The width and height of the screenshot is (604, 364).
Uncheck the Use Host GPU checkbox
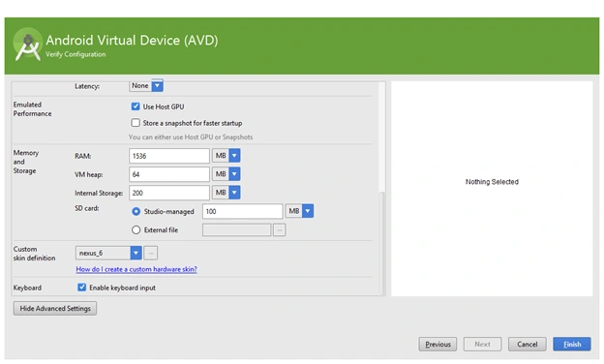point(136,106)
